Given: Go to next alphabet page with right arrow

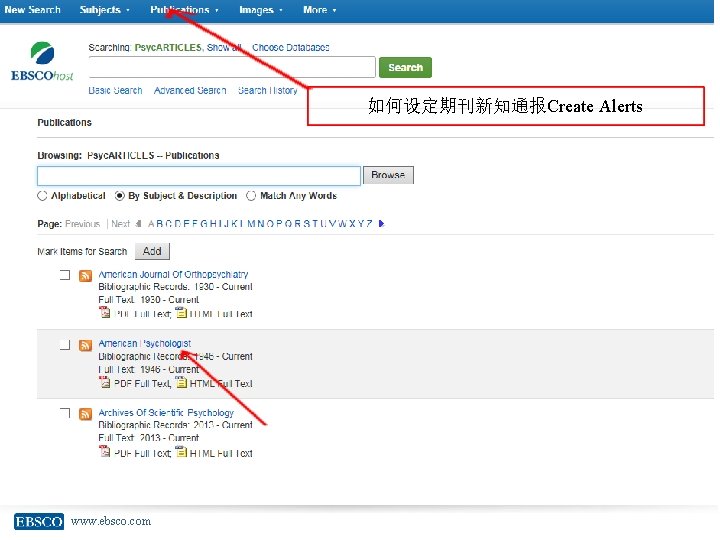Looking at the screenshot, I should (x=382, y=224).
